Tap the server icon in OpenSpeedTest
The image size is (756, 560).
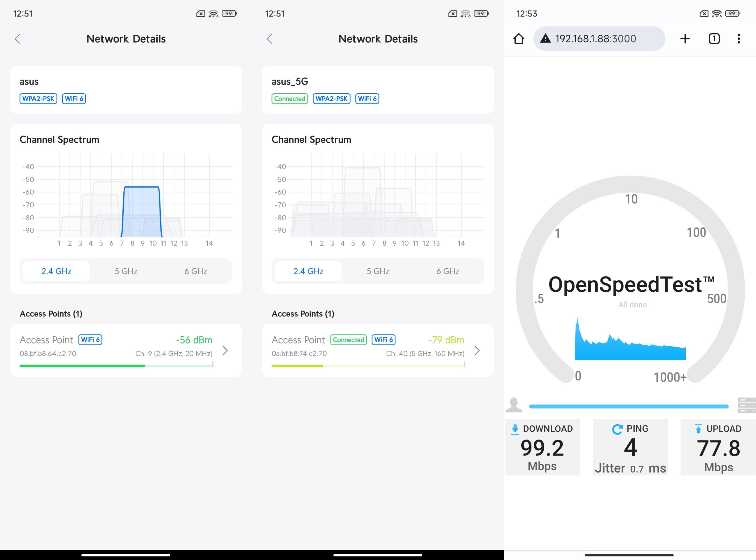746,405
